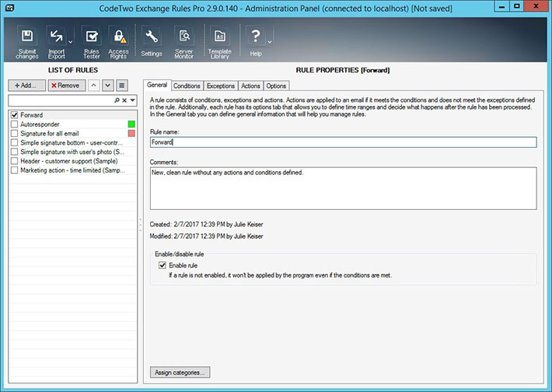Screen dimensions: 552x392
Task: Click in the Rule name field
Action: tap(343, 142)
